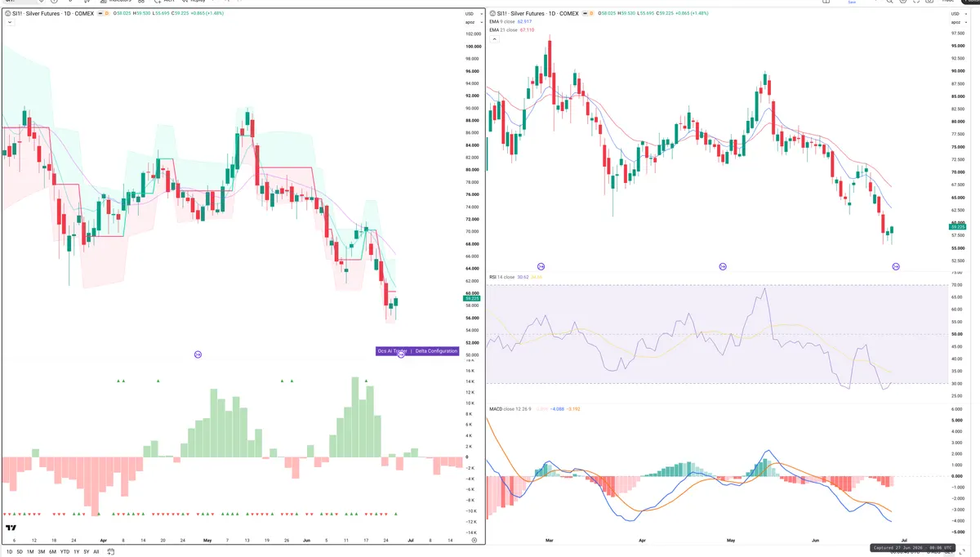Select the EMA 9 close legend
The width and height of the screenshot is (980, 557).
(x=503, y=22)
